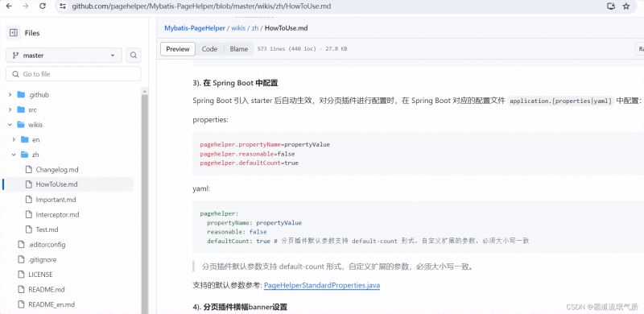Viewport: 644px width, 314px height.
Task: Click the 'properties:' label text
Action: pos(210,120)
